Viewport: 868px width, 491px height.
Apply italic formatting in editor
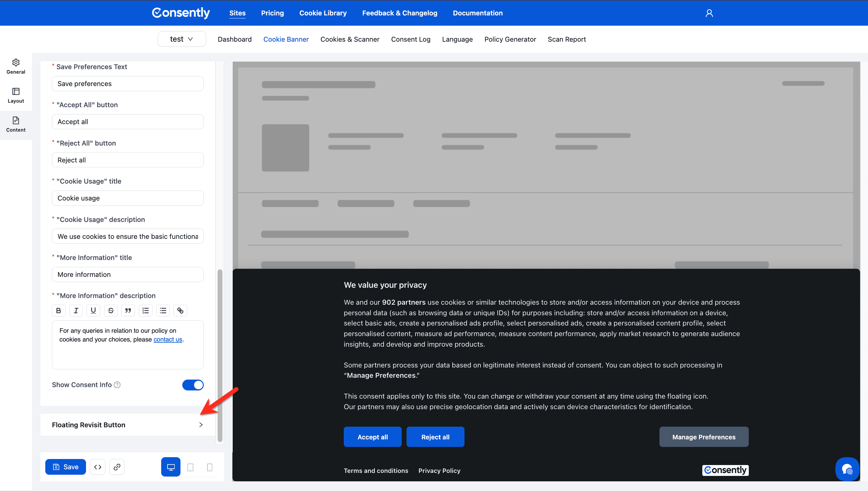[x=76, y=310]
